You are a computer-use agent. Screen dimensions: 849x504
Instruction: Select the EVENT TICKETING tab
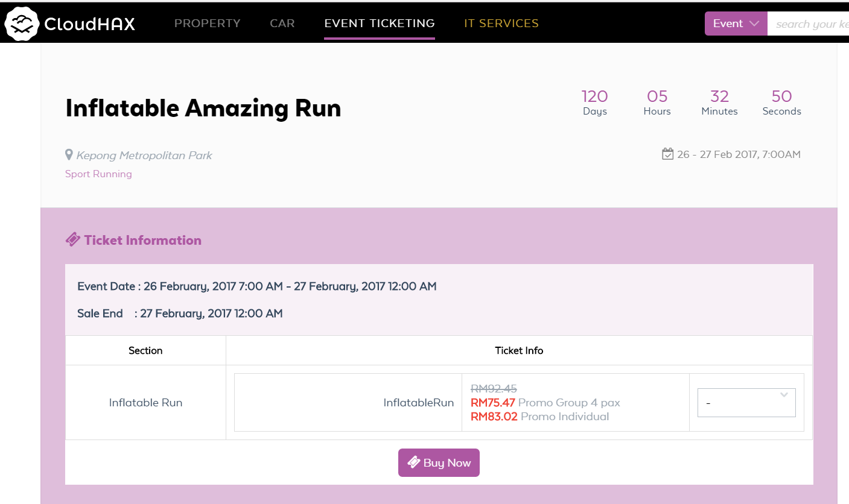[380, 24]
